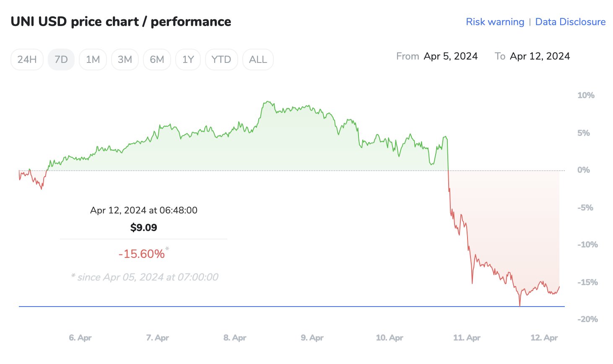This screenshot has height=364, width=613.
Task: Open the Data Disclosure link
Action: click(570, 22)
